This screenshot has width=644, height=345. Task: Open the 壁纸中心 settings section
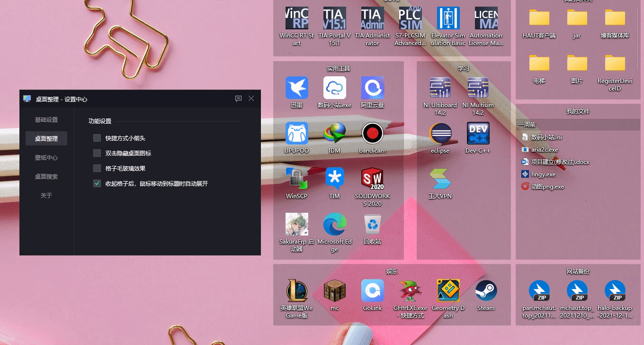[46, 157]
